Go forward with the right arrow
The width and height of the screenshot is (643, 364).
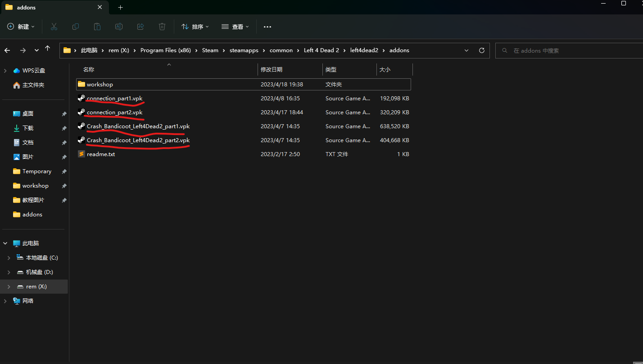[23, 50]
